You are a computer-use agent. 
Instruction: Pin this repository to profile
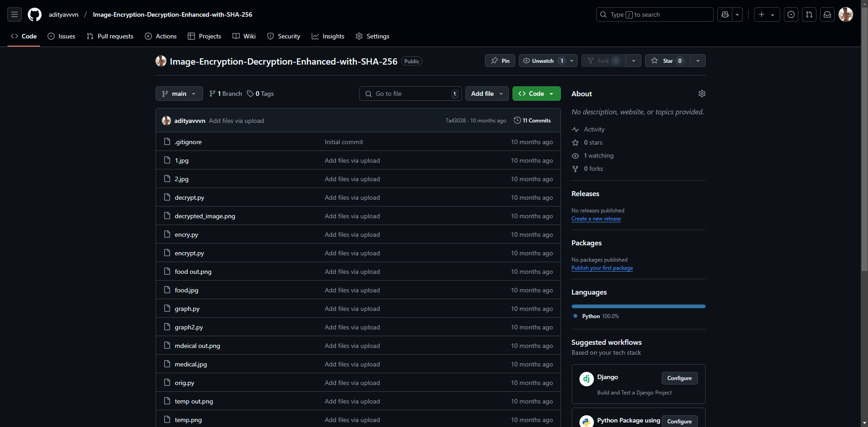pyautogui.click(x=500, y=61)
